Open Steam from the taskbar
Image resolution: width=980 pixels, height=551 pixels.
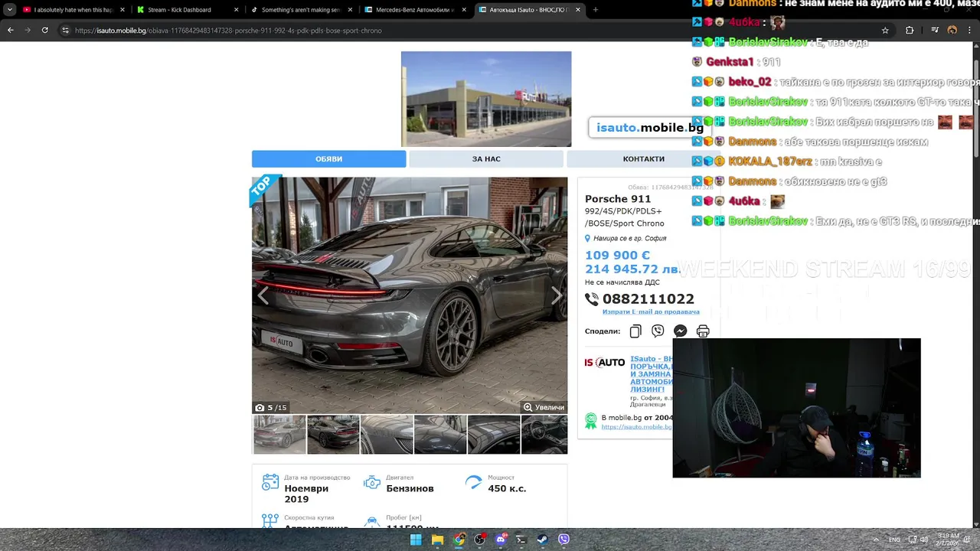(x=543, y=540)
